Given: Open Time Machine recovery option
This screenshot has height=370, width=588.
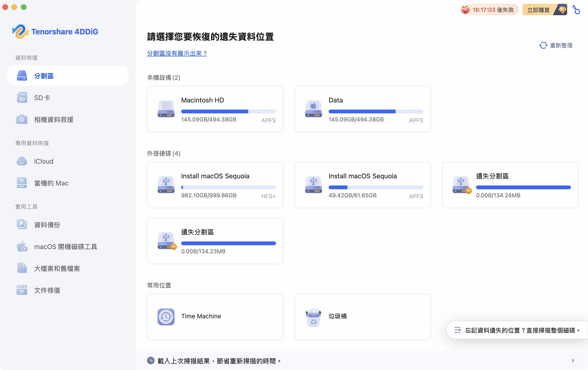Looking at the screenshot, I should 215,317.
